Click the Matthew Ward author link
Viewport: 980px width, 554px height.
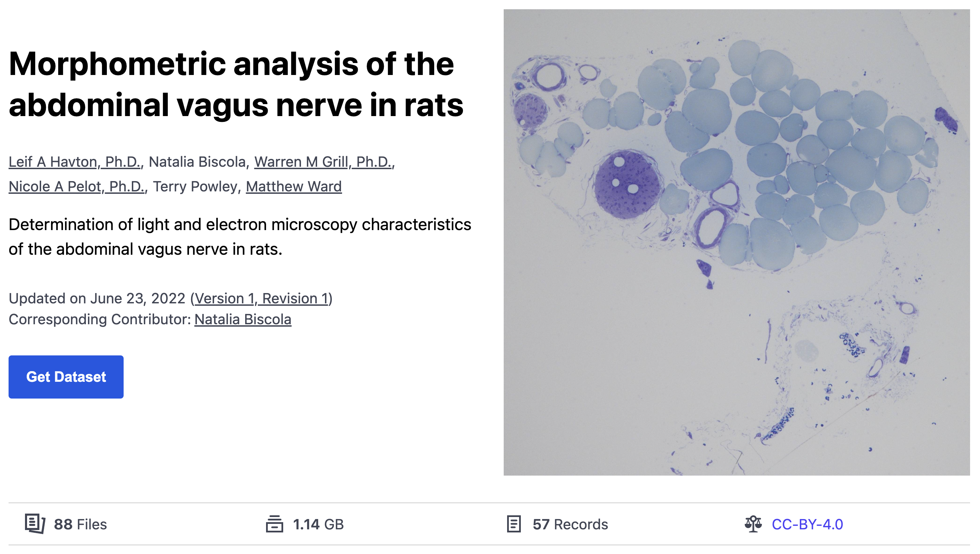[294, 187]
